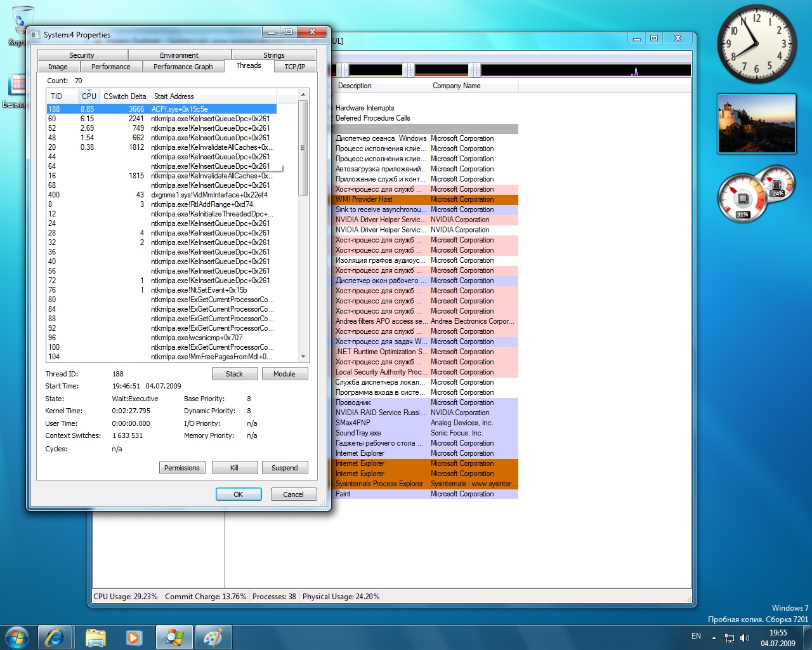812x650 pixels.
Task: Switch to the Performance Graph tab
Action: coord(183,67)
